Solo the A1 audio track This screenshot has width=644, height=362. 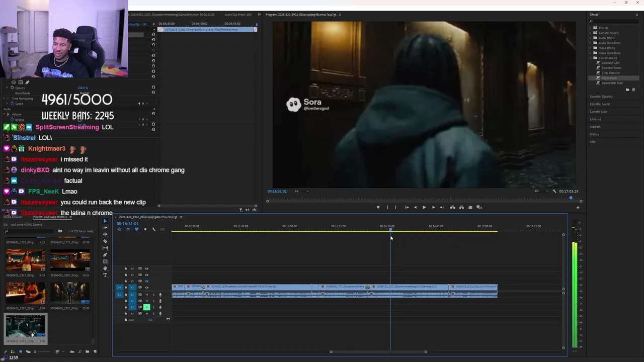point(153,295)
